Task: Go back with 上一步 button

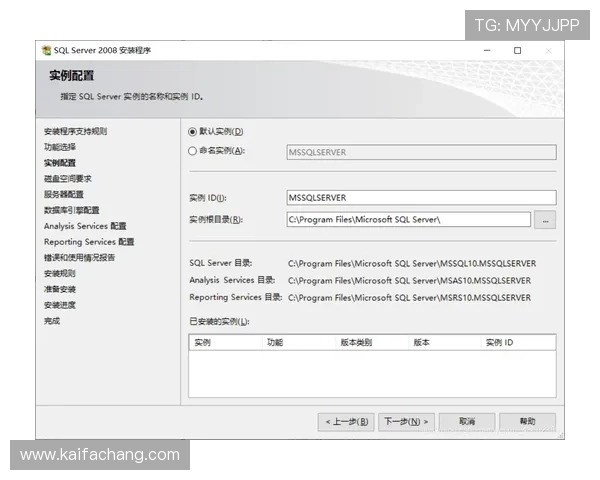Action: coord(346,422)
